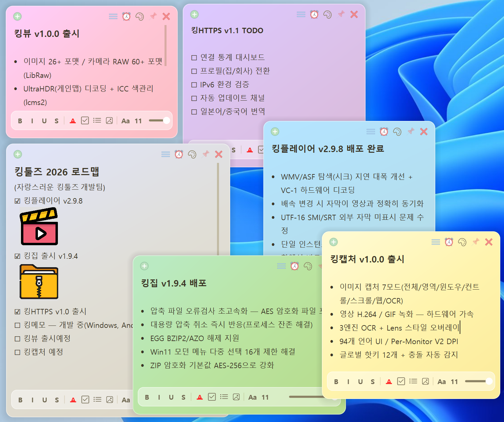Pin the 킹HTTPS v1.1 TODO note
This screenshot has height=422, width=504.
[341, 14]
